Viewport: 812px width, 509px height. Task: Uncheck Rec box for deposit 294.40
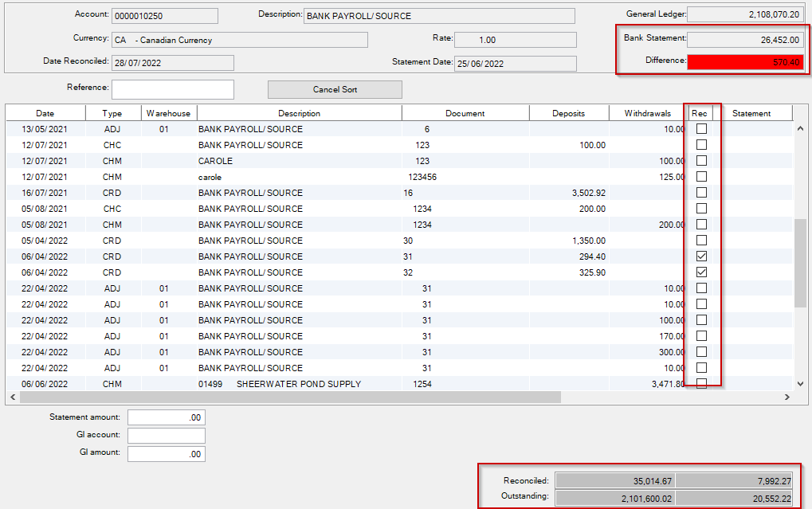pos(702,256)
